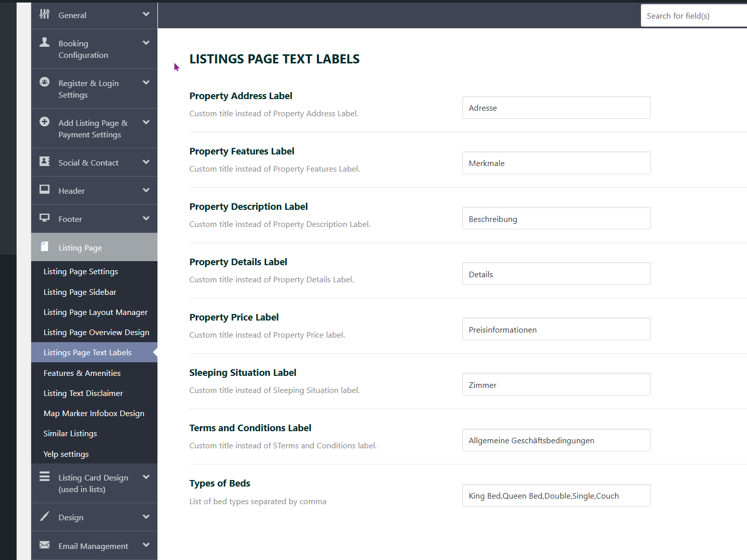
Task: Expand Add Listing Page & Payment Settings chevron
Action: click(146, 122)
